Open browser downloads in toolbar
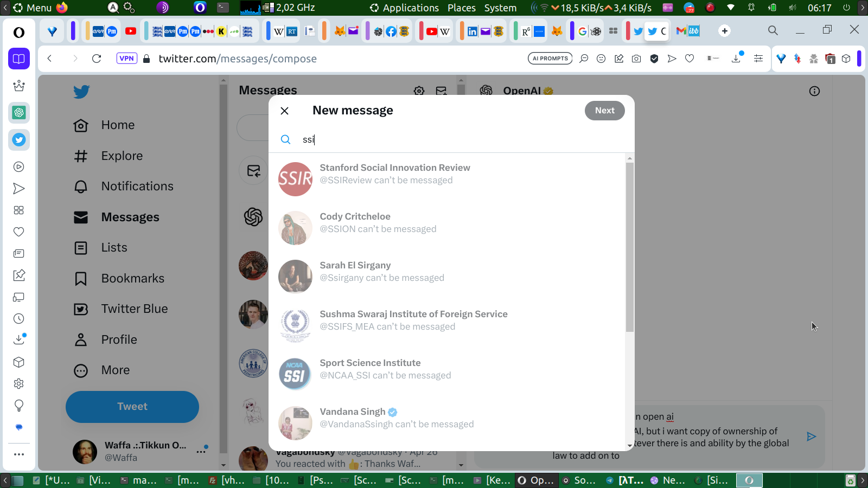This screenshot has height=488, width=868. (x=736, y=58)
